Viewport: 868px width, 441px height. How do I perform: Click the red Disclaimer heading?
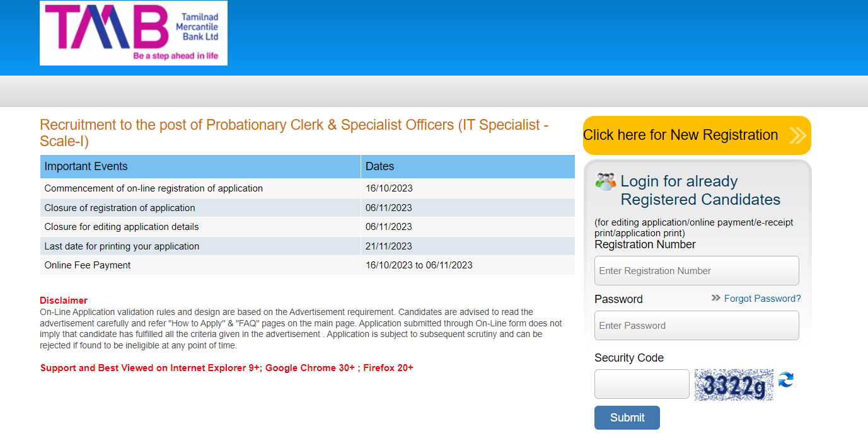pos(64,301)
